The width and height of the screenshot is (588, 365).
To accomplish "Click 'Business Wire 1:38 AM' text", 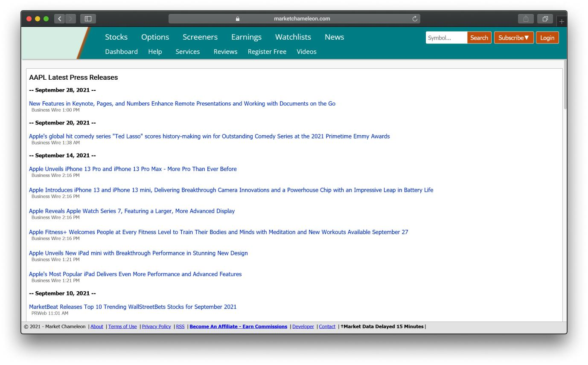I will (x=55, y=143).
